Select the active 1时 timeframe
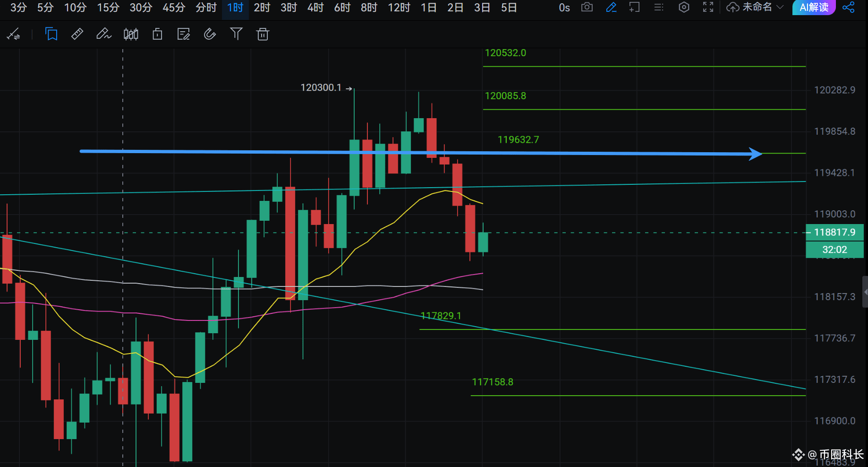The height and width of the screenshot is (467, 868). pyautogui.click(x=235, y=8)
